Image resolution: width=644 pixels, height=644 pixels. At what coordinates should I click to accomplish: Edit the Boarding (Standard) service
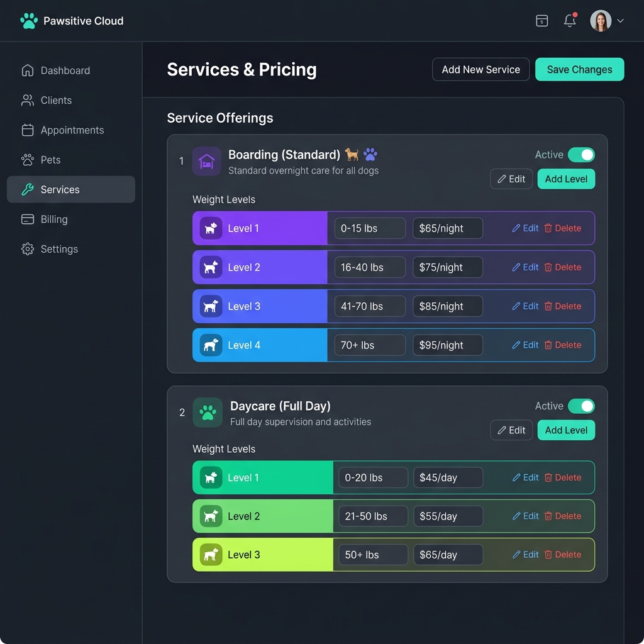(x=511, y=179)
